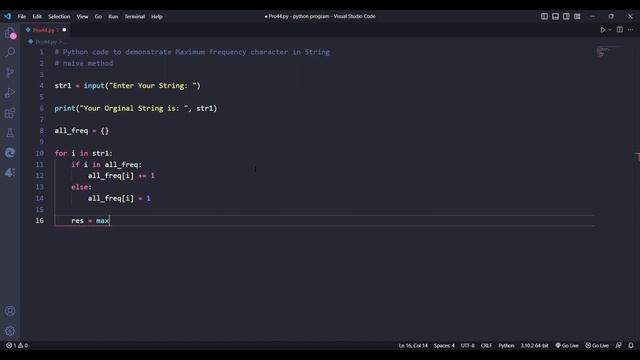Open the Manage settings gear
Screen dimensions: 640x360
(10, 331)
